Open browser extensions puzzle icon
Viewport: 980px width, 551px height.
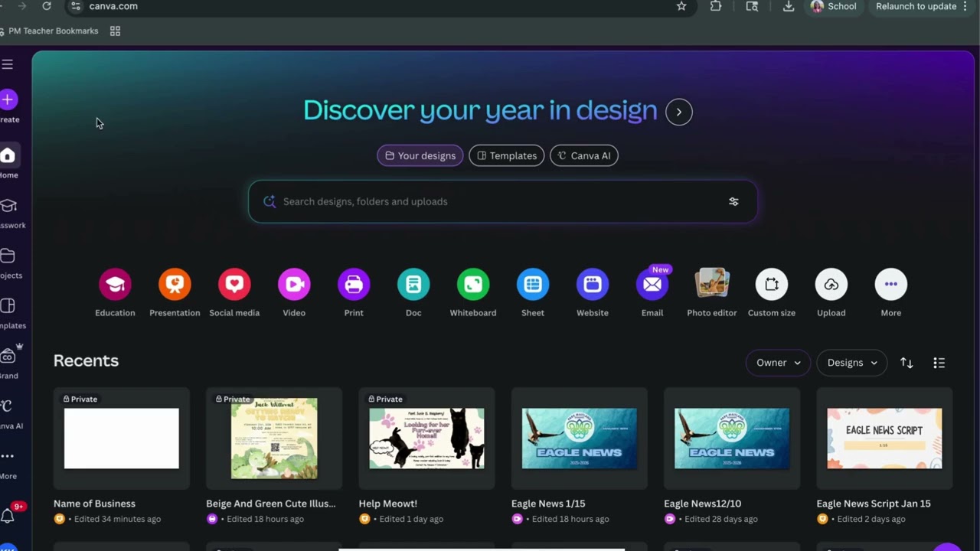pyautogui.click(x=716, y=6)
